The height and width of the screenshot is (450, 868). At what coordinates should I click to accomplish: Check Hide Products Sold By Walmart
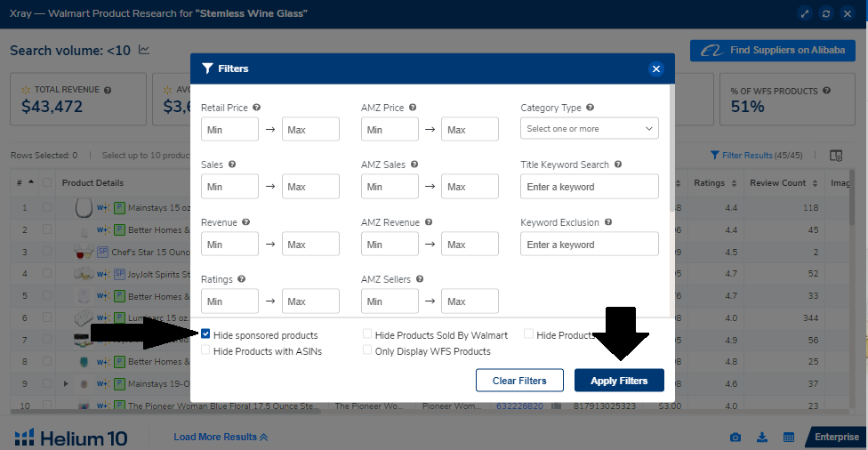point(368,335)
